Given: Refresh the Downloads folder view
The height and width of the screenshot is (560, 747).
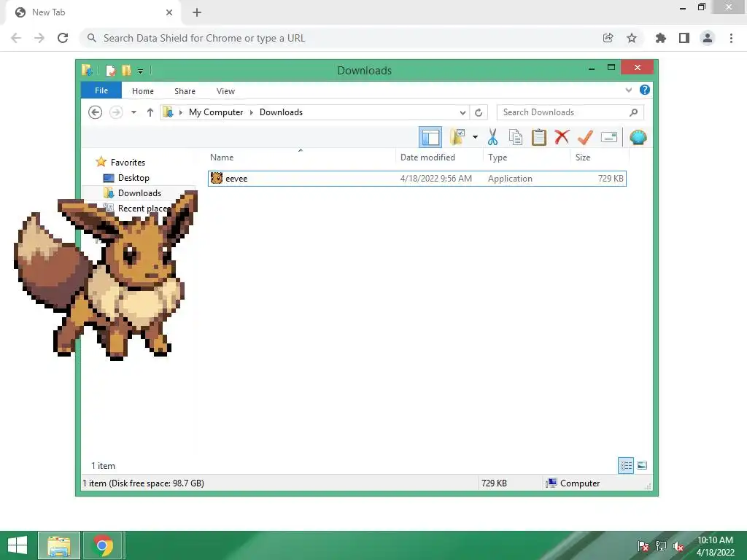Looking at the screenshot, I should pyautogui.click(x=479, y=113).
